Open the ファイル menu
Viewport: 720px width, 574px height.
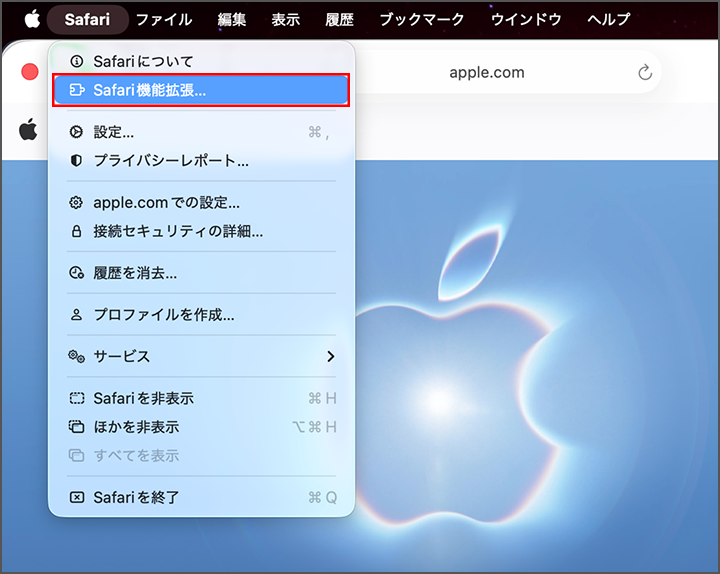pos(164,19)
